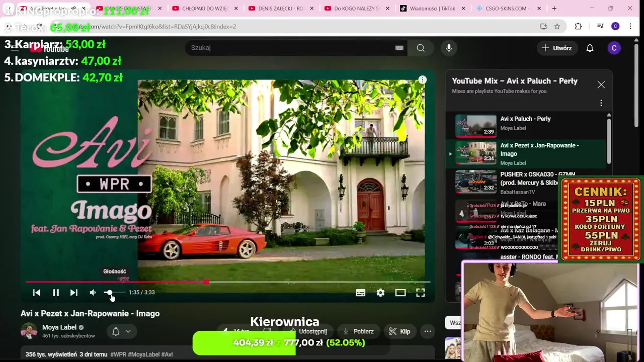
Task: Close the DENIS ZAŁĘCKI tab
Action: [312, 9]
